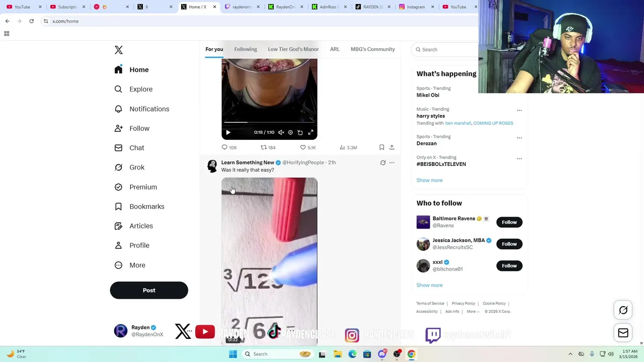This screenshot has width=644, height=362.
Task: Open the Mikel Obi trending topic
Action: (x=428, y=95)
